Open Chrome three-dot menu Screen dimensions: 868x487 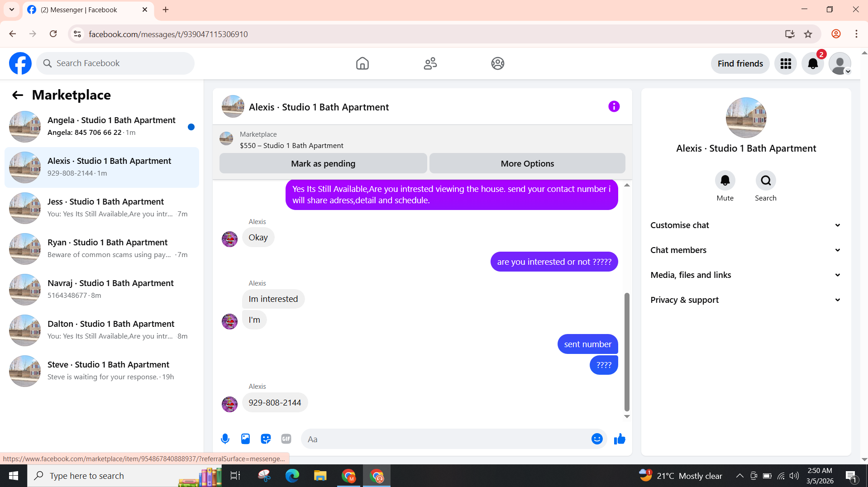click(856, 34)
